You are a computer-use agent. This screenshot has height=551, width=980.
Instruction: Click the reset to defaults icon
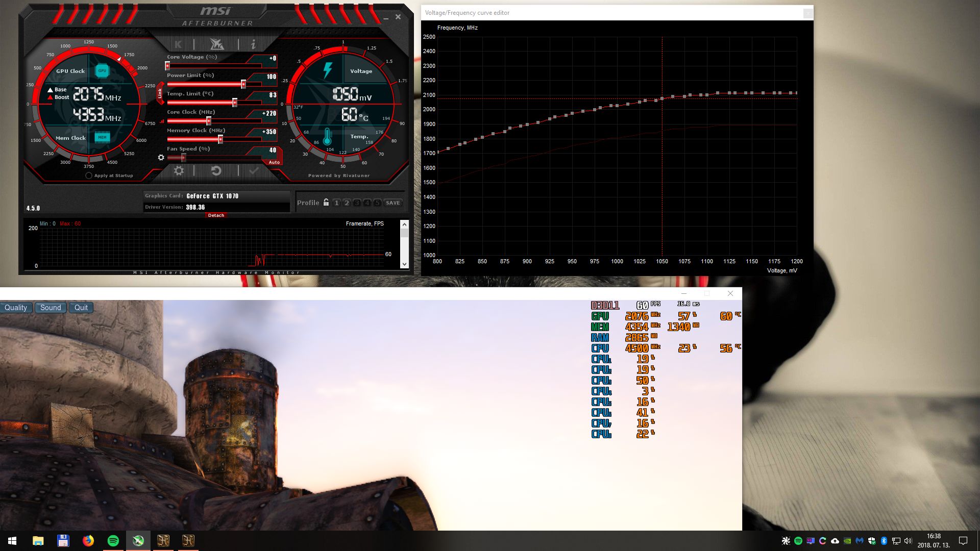coord(216,171)
